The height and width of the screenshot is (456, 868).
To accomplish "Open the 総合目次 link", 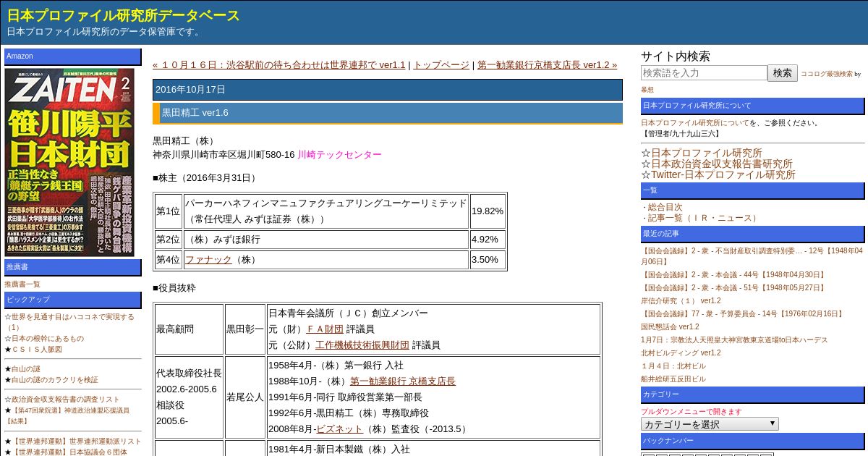I will point(665,207).
